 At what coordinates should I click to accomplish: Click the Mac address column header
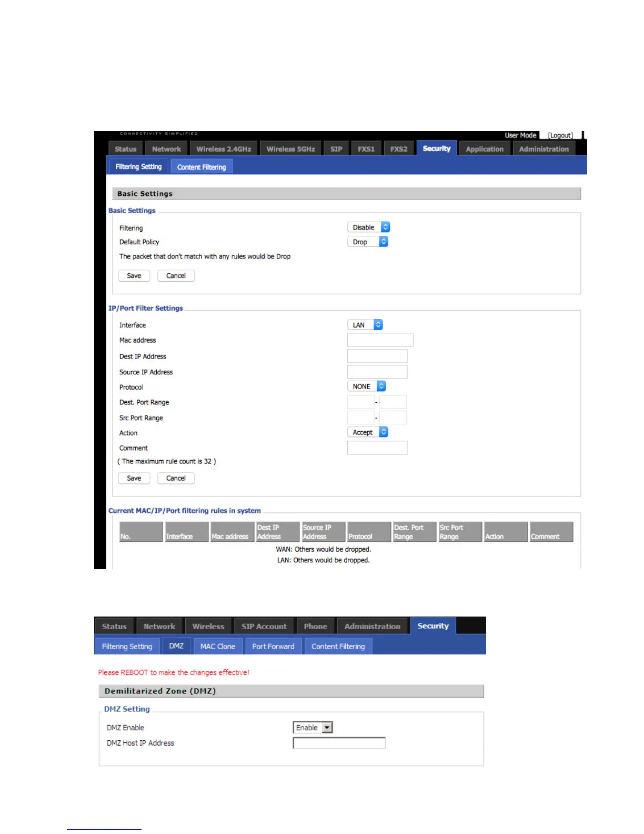coord(233,532)
